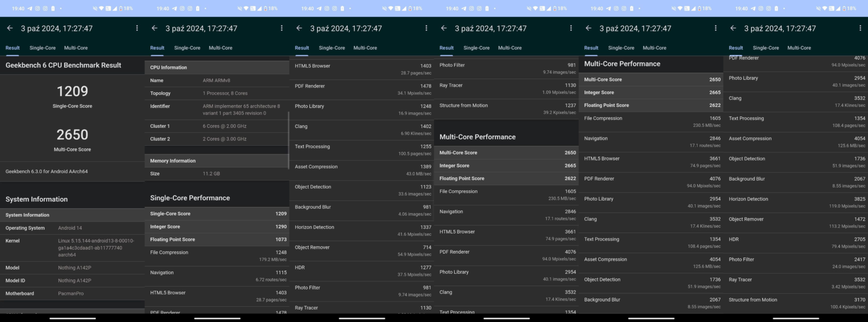The image size is (868, 322).
Task: Tap the large 1209 Single-Core Score
Action: (72, 92)
